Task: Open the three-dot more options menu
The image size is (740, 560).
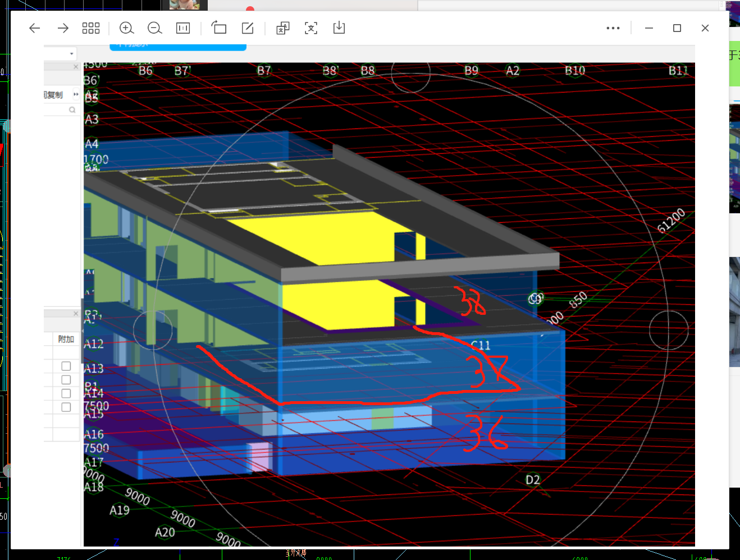Action: 613,28
